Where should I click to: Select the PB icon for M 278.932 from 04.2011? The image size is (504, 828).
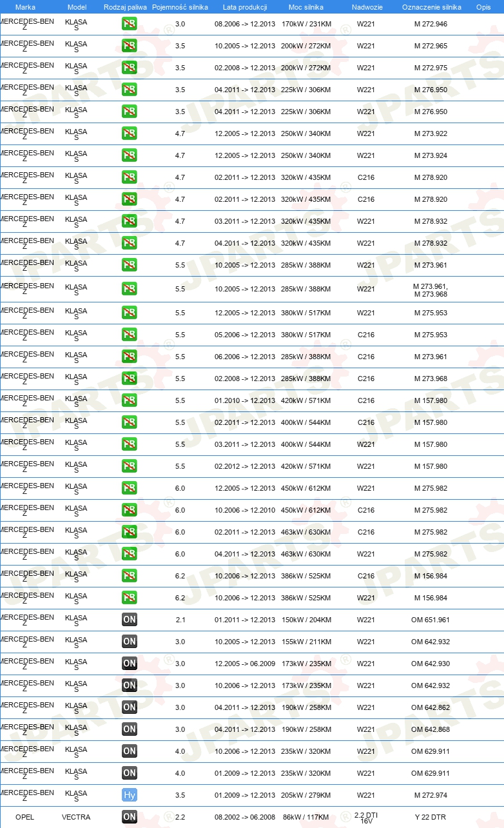(130, 243)
